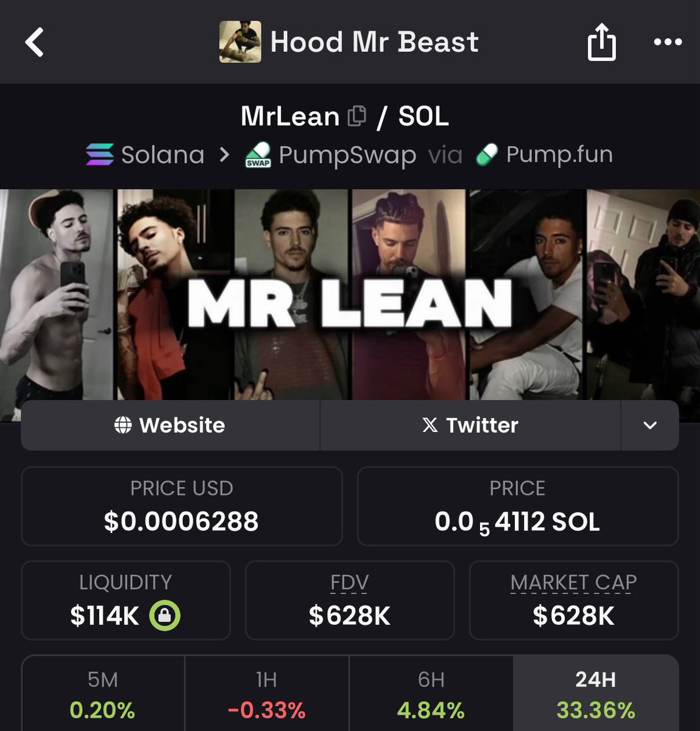Click the Pump.fun pill icon
The width and height of the screenshot is (700, 731).
click(x=487, y=155)
